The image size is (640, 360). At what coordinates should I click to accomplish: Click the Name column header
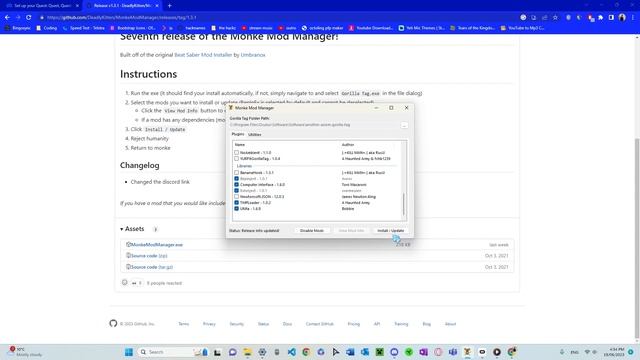tap(240, 144)
